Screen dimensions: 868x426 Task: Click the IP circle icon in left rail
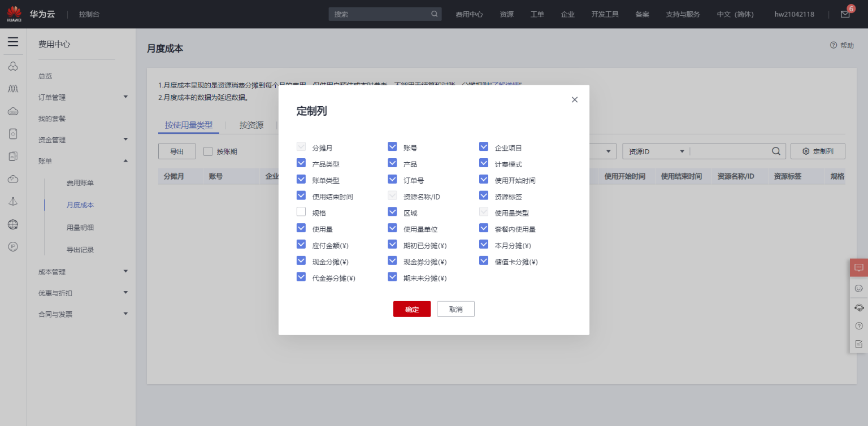(13, 247)
